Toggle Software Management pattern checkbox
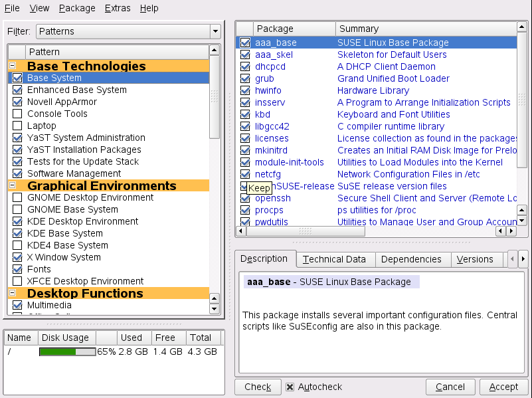Image resolution: width=532 pixels, height=398 pixels. [x=17, y=173]
